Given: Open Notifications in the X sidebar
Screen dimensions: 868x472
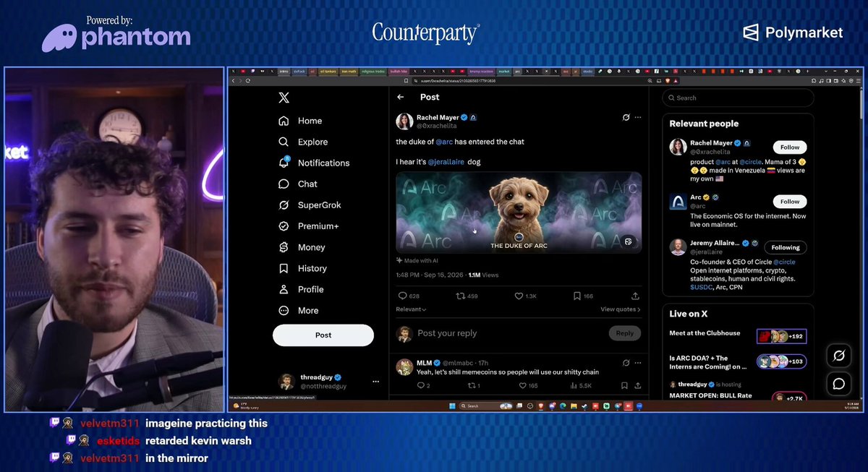Looking at the screenshot, I should 314,163.
